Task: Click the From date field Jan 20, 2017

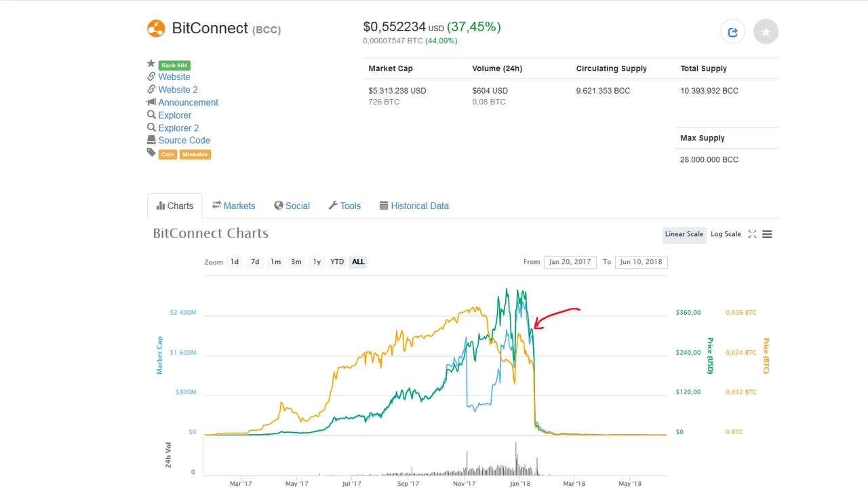Action: click(x=570, y=262)
